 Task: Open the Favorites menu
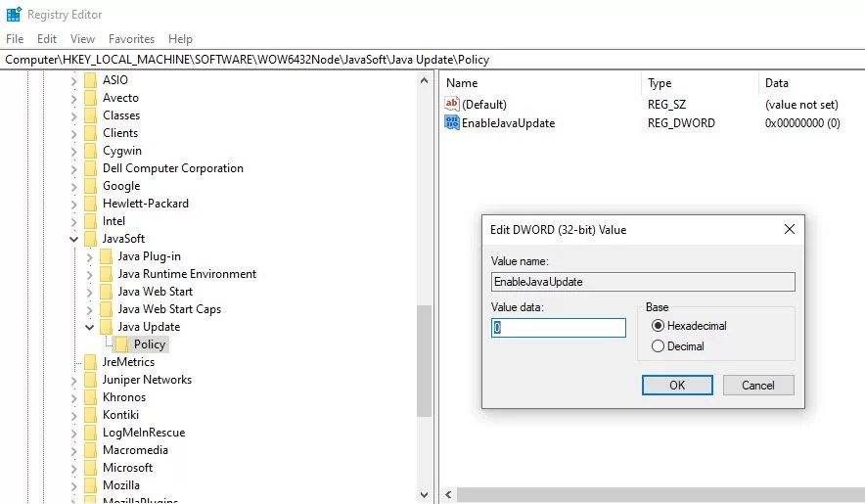[131, 39]
